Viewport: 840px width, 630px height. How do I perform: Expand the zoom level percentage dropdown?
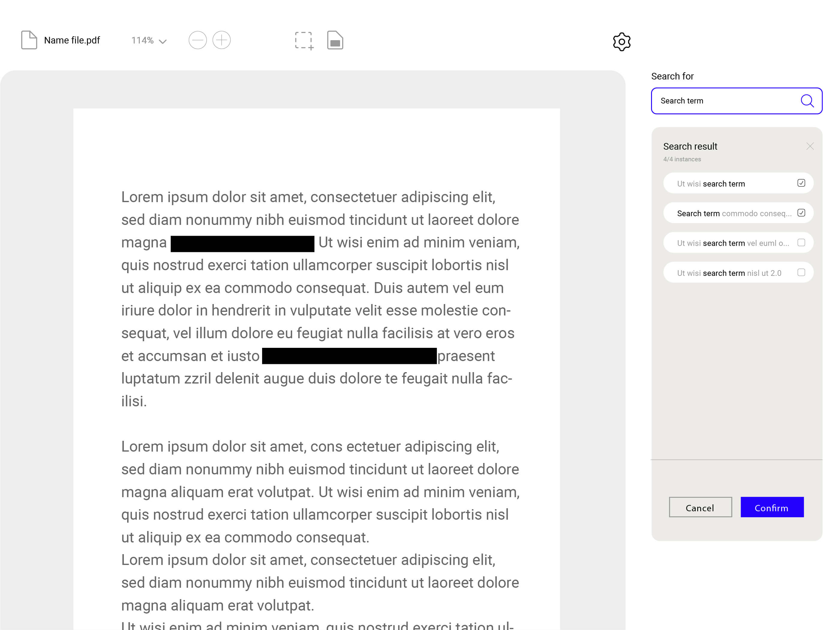163,40
